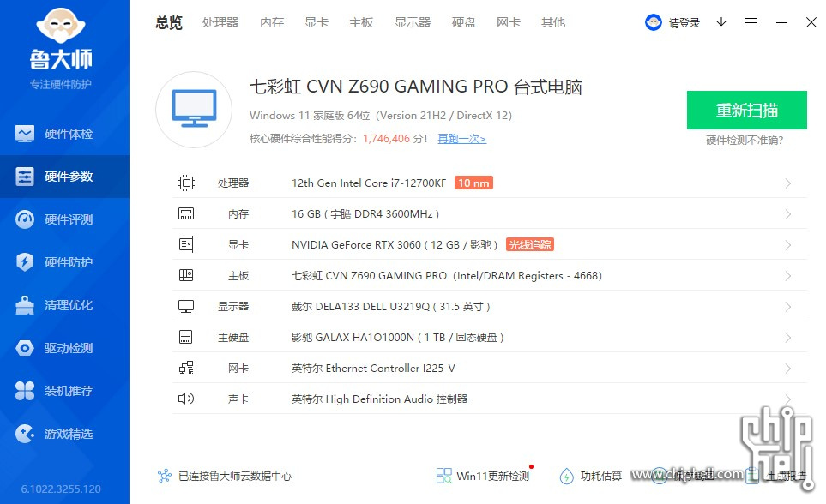Click 16 GB DDR4 3600MHz memory text
Screen dimensions: 826x504
tap(365, 213)
